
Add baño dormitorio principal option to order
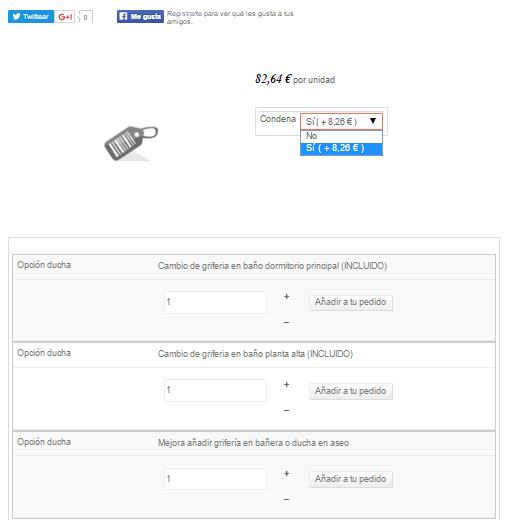pos(351,303)
